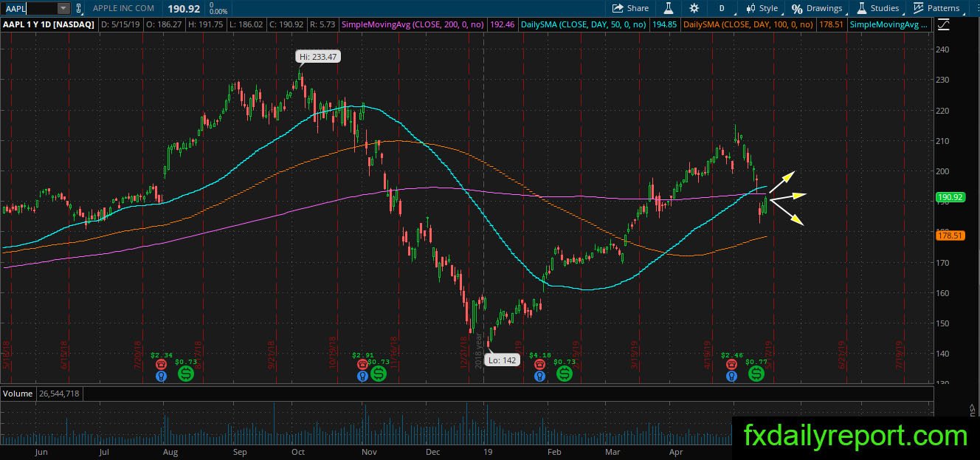Viewport: 980px width, 460px height.
Task: Click the blue lightbulb icon under $2.46
Action: 731,376
